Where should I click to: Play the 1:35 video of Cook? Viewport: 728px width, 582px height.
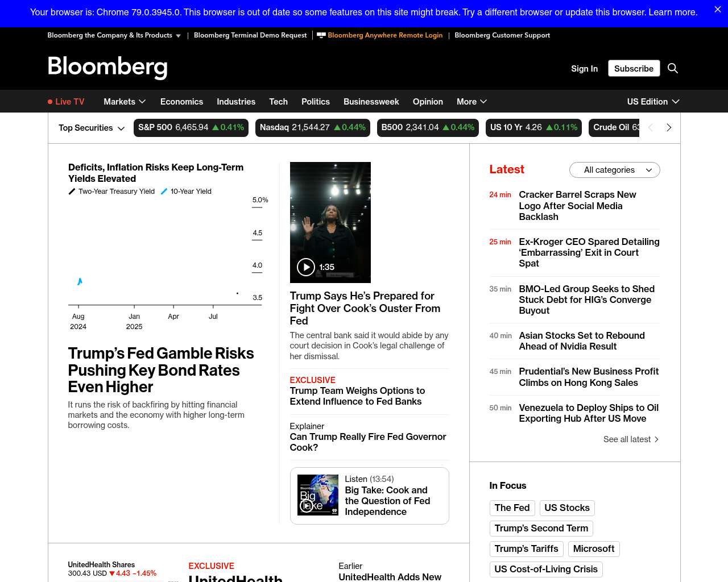[x=306, y=267]
